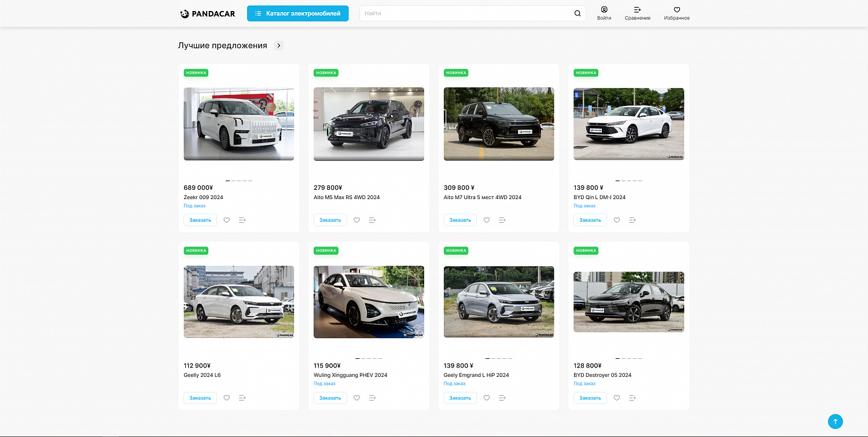Click the 689 000¥ price

coord(198,188)
